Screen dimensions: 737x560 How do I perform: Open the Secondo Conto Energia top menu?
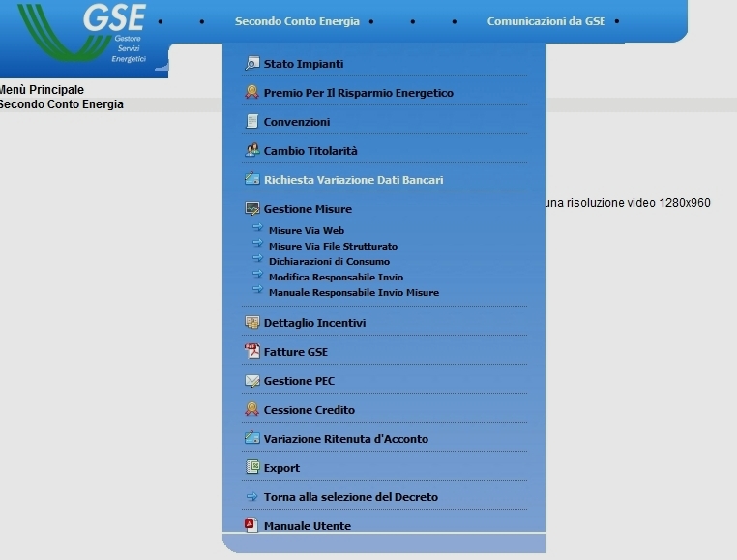(297, 21)
